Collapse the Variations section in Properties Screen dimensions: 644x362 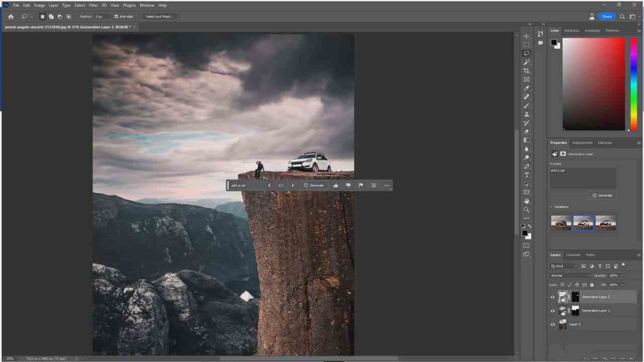551,207
